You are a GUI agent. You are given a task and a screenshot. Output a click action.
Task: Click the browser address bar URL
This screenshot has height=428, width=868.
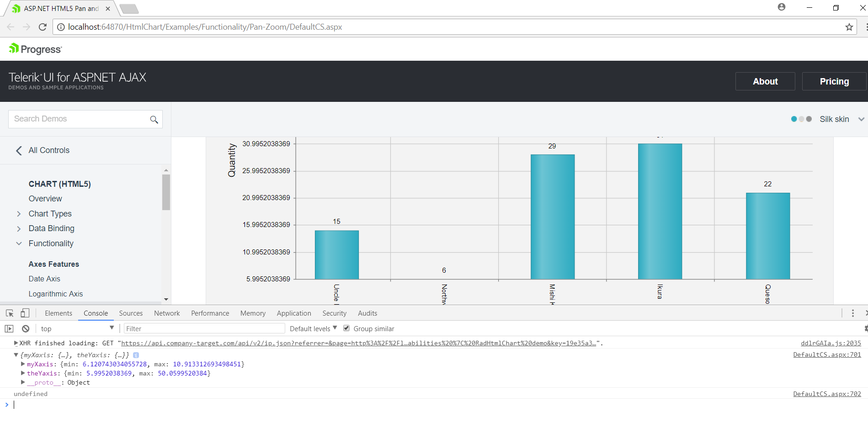tap(205, 27)
